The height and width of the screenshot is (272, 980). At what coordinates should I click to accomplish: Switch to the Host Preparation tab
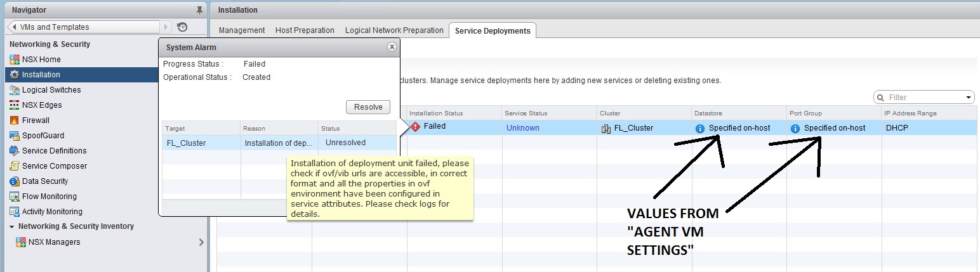coord(305,30)
